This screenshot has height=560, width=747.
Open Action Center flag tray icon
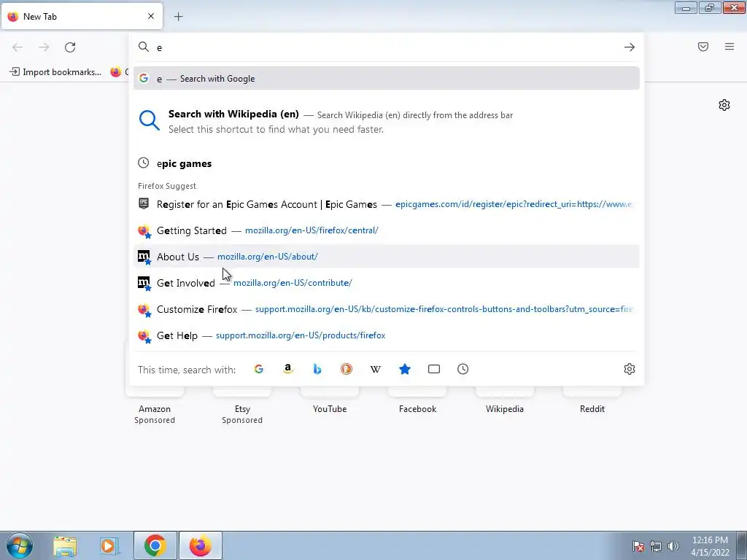(x=638, y=546)
